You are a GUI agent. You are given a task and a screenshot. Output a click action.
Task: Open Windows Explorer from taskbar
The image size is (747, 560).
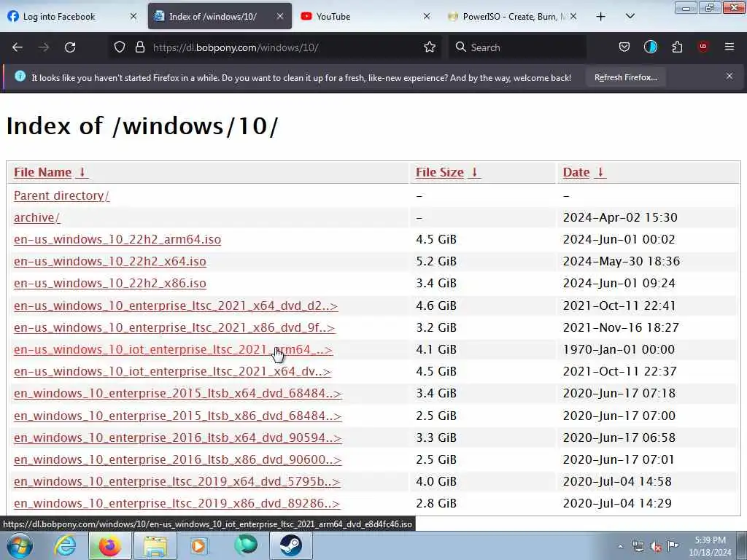155,545
